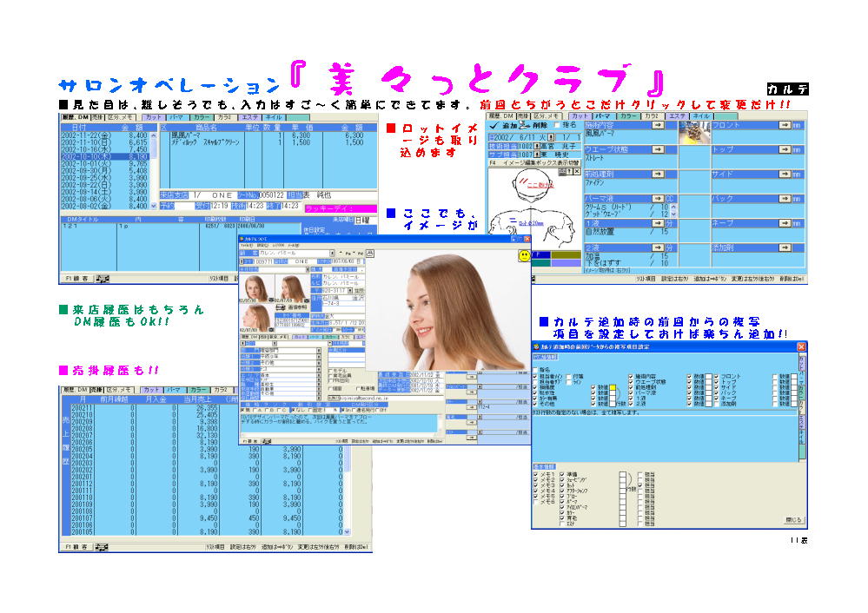Open サブ担当 1007 staff dropdown
868x613 pixels.
[537, 155]
